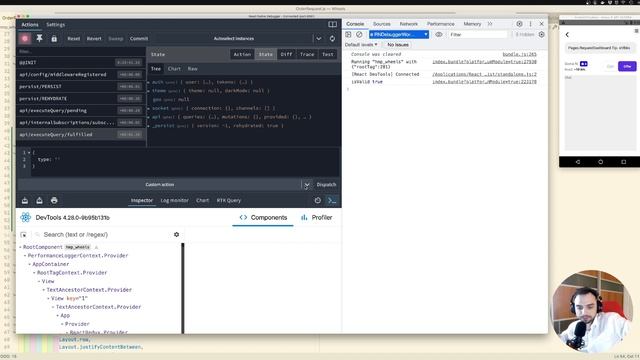Click the Commit button
Image resolution: width=640 pixels, height=360 pixels.
tap(139, 39)
